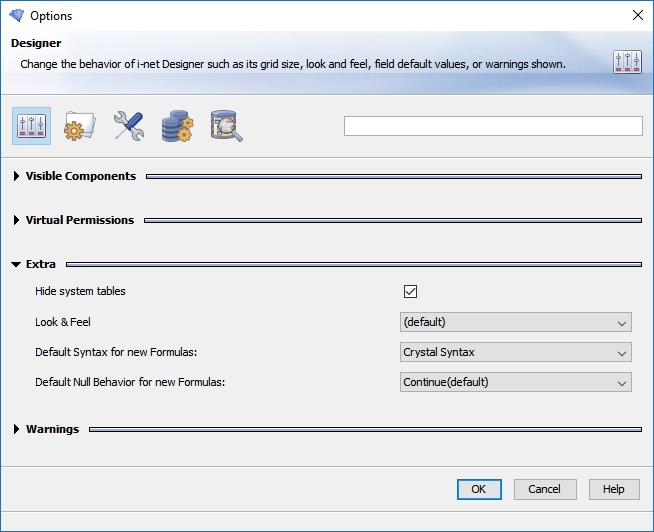Image resolution: width=654 pixels, height=532 pixels.
Task: Open Default Syntax for new Formulas dropdown
Action: [x=515, y=352]
